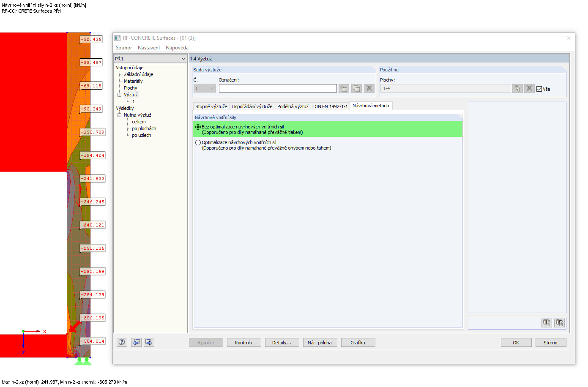Click the Plochy field showing 1-4

coord(446,88)
